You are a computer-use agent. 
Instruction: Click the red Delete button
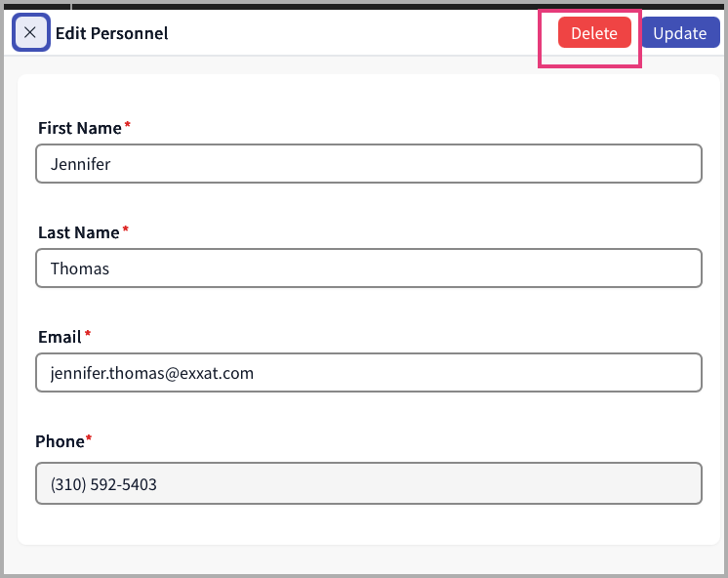coord(594,33)
